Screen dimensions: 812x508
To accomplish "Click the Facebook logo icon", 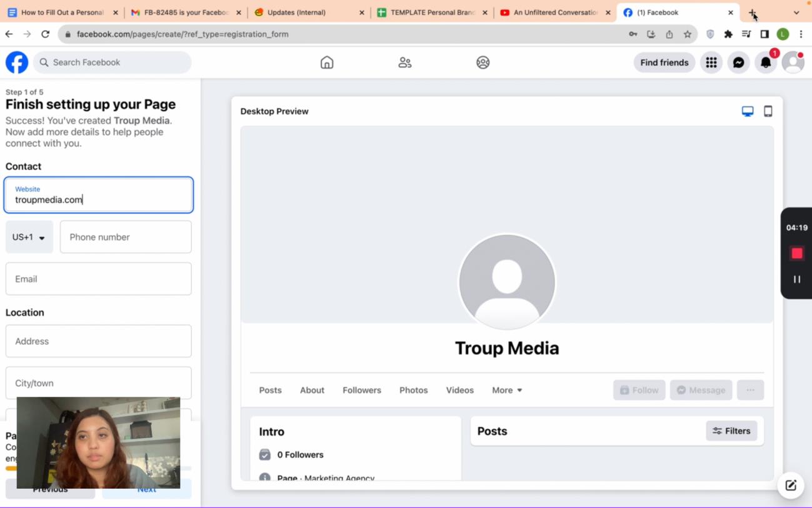I will (17, 62).
